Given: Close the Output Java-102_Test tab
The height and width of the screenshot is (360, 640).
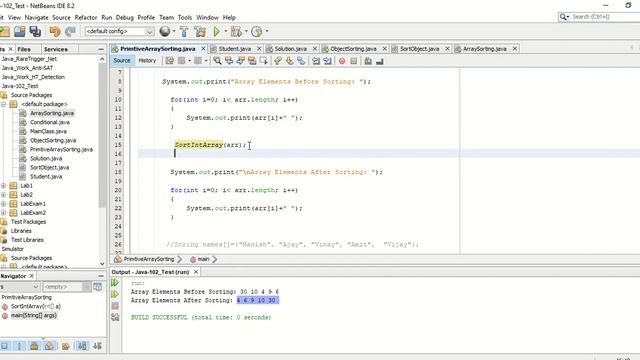Looking at the screenshot, I should [x=196, y=272].
